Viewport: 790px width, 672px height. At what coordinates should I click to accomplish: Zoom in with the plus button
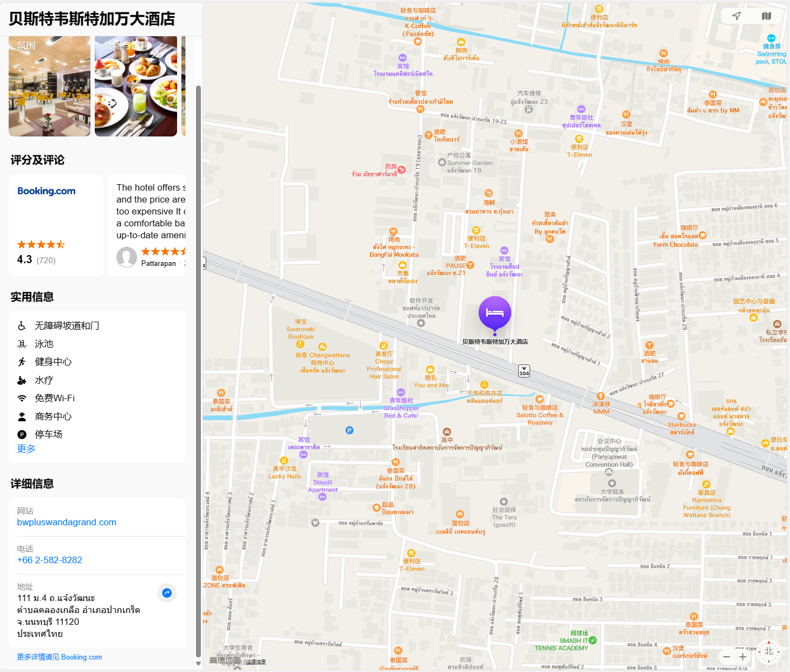[x=743, y=657]
